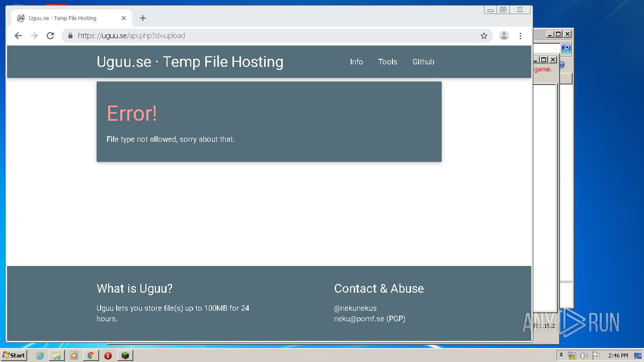The width and height of the screenshot is (644, 362).
Task: Click the neku@pomf.se email link
Action: (x=359, y=319)
